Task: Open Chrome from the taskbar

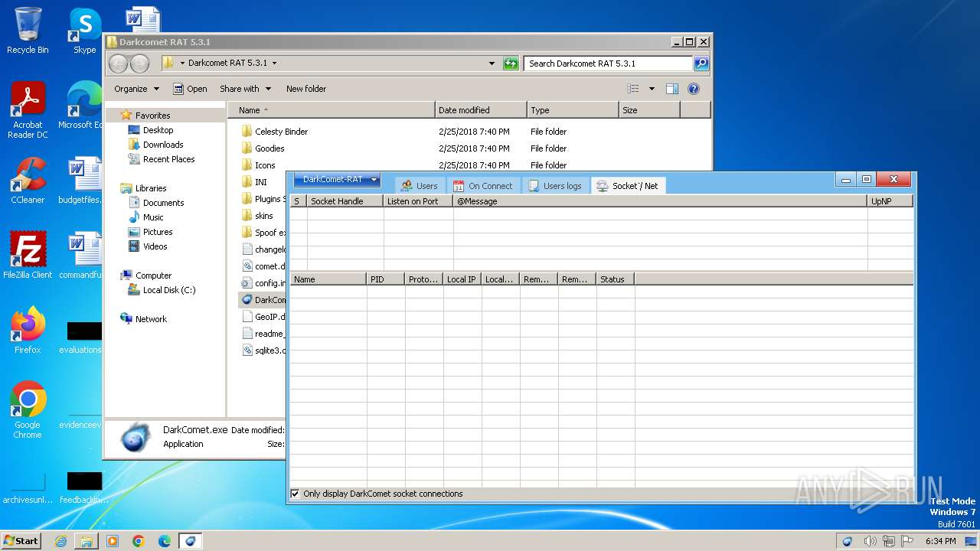Action: 139,541
